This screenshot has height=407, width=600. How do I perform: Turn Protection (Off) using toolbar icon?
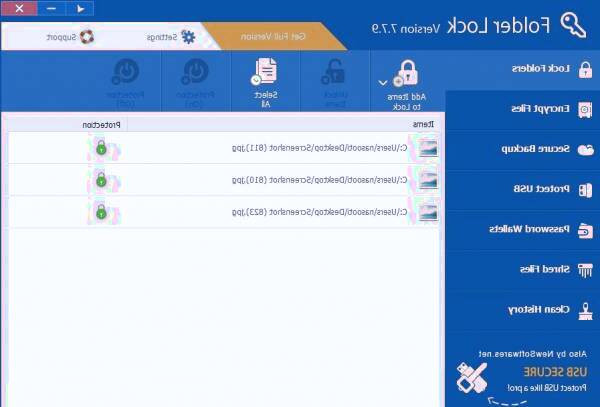pos(125,72)
